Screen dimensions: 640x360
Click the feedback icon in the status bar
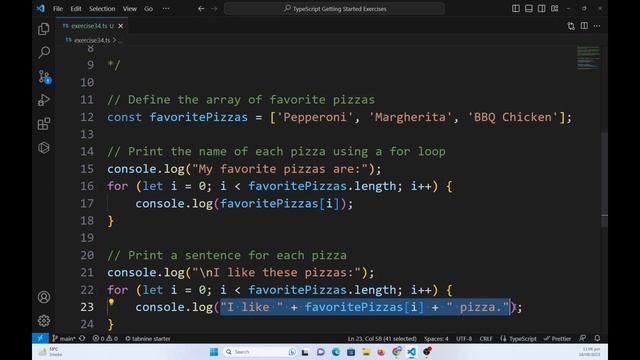pos(583,338)
